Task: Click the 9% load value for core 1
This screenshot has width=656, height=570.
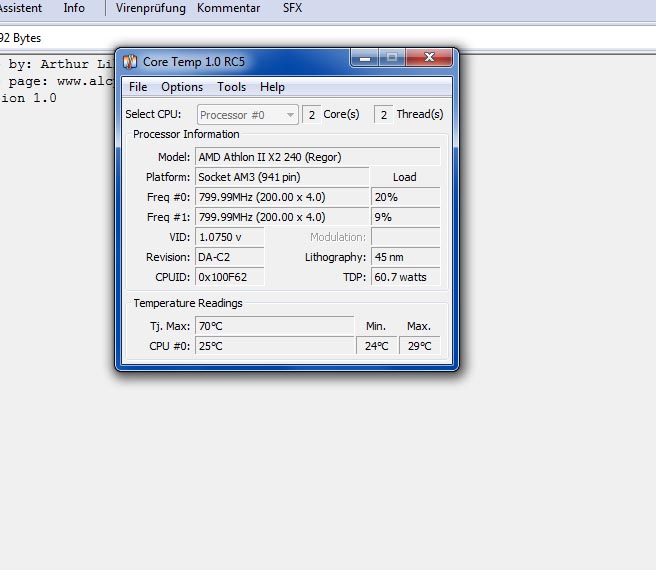Action: tap(406, 217)
